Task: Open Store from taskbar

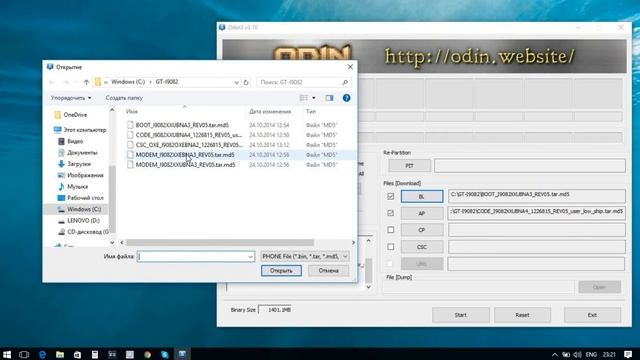Action: [x=77, y=354]
